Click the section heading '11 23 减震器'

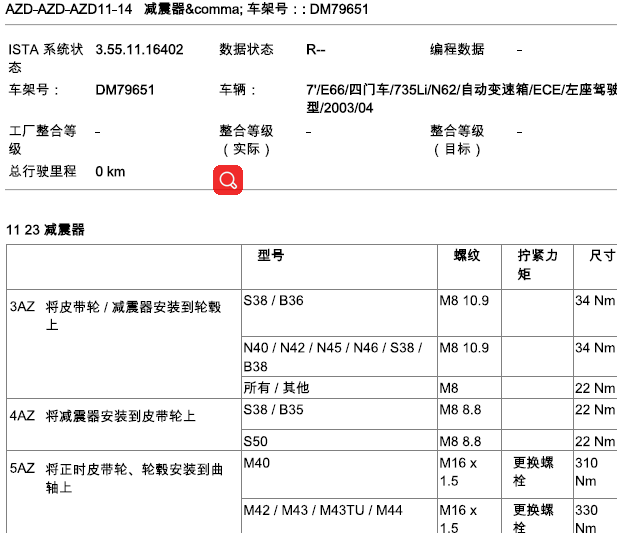coord(45,230)
